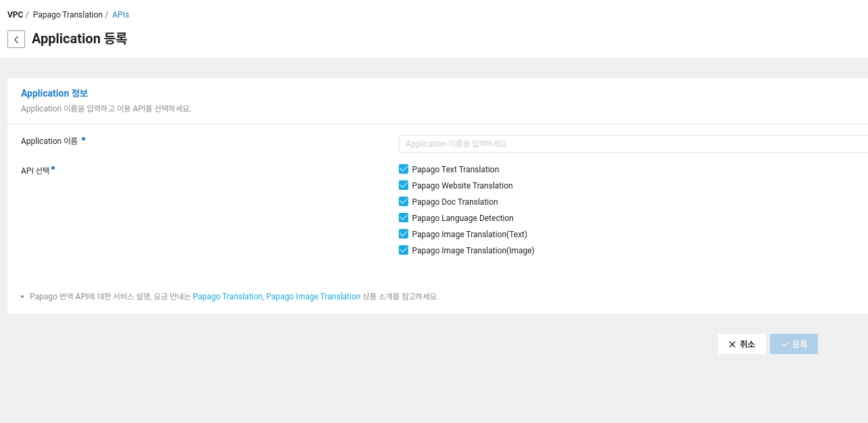Toggle Papago Website Translation checkbox
Viewport: 868px width, 423px height.
pos(404,185)
